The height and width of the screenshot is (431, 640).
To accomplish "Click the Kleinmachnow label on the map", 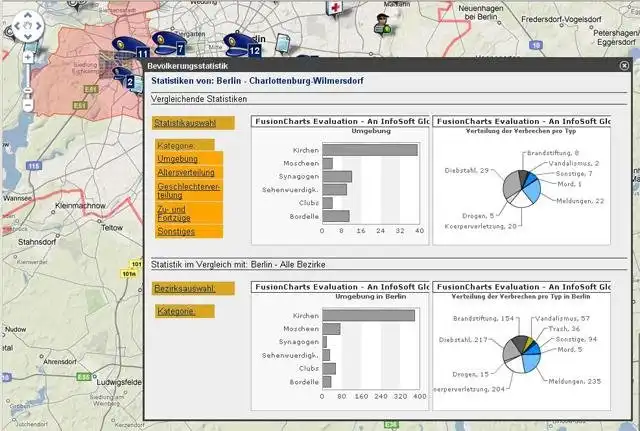I will [80, 206].
